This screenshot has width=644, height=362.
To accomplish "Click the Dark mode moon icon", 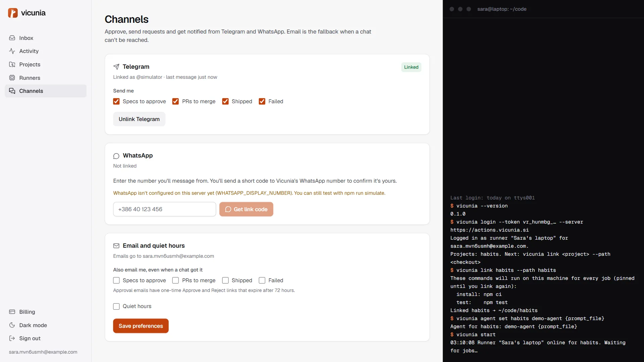I will pyautogui.click(x=12, y=325).
